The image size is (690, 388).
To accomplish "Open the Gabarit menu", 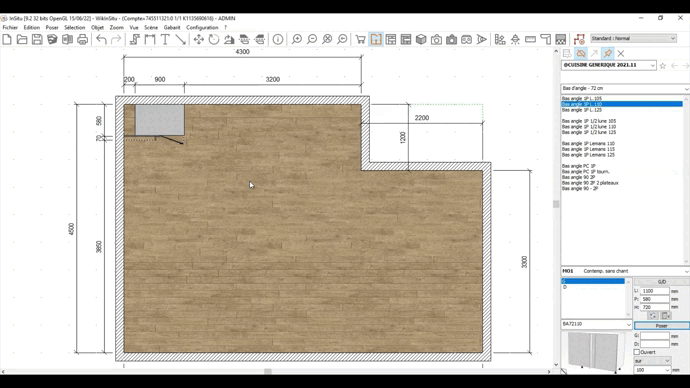I will [172, 27].
